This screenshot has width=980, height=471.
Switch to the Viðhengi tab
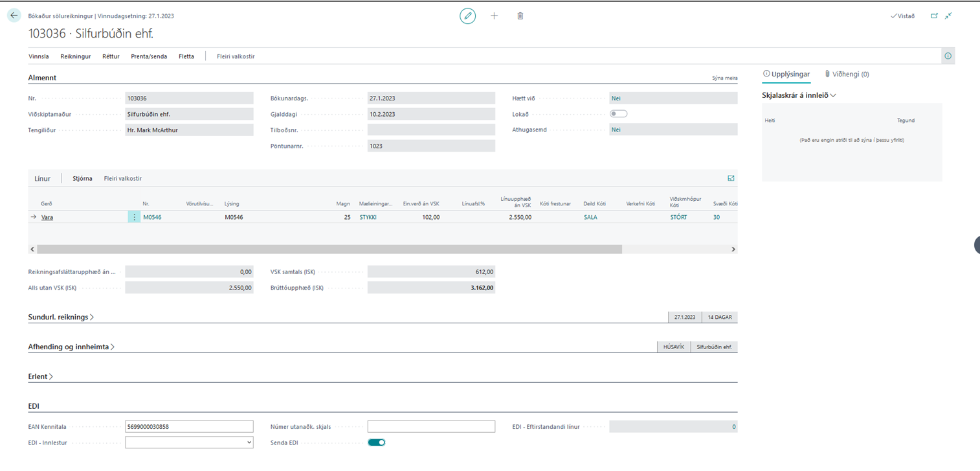click(847, 75)
